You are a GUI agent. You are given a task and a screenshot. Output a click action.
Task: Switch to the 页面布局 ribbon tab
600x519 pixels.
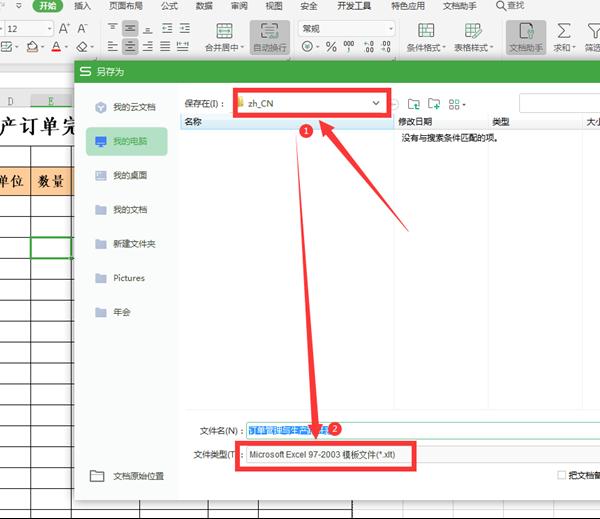coord(125,6)
